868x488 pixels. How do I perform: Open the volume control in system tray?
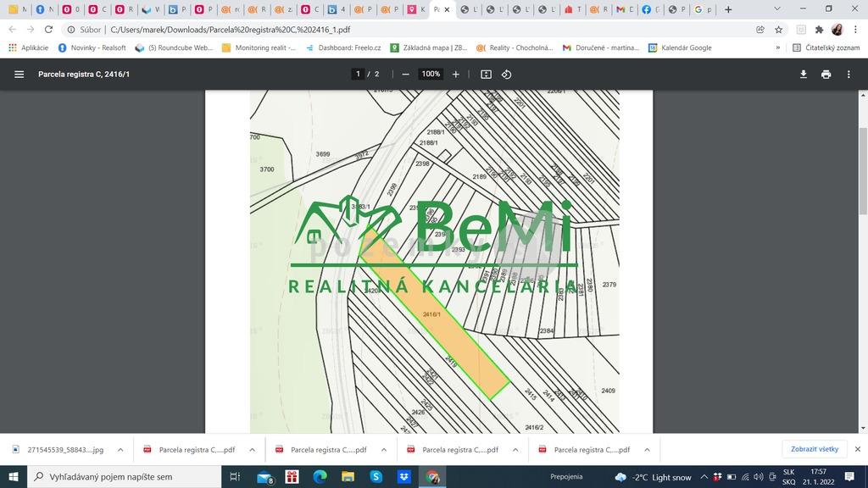[759, 477]
